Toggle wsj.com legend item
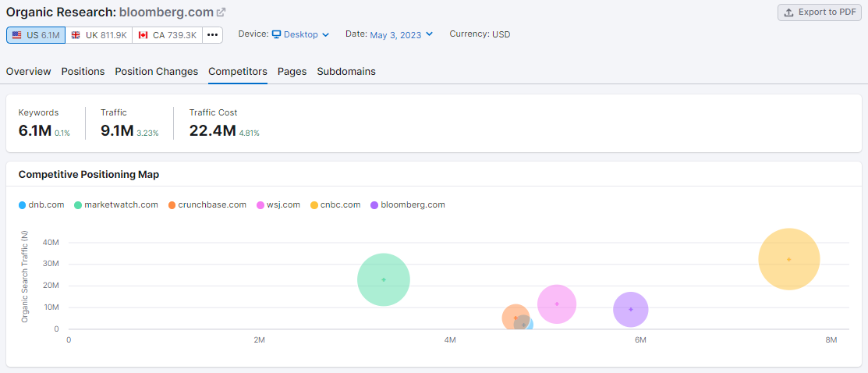868x373 pixels. coord(278,205)
